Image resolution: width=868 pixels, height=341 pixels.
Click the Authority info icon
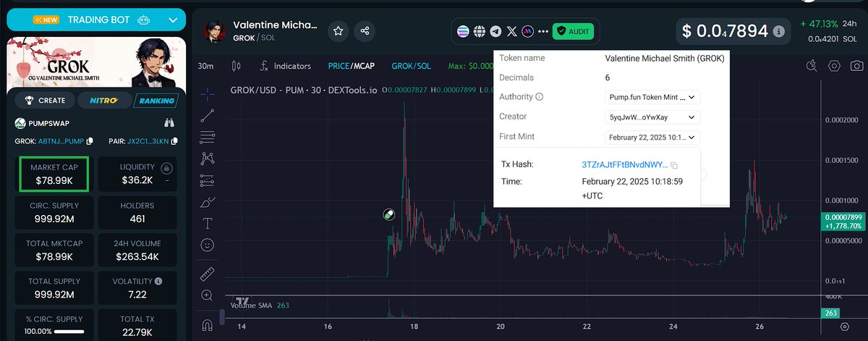pyautogui.click(x=540, y=97)
